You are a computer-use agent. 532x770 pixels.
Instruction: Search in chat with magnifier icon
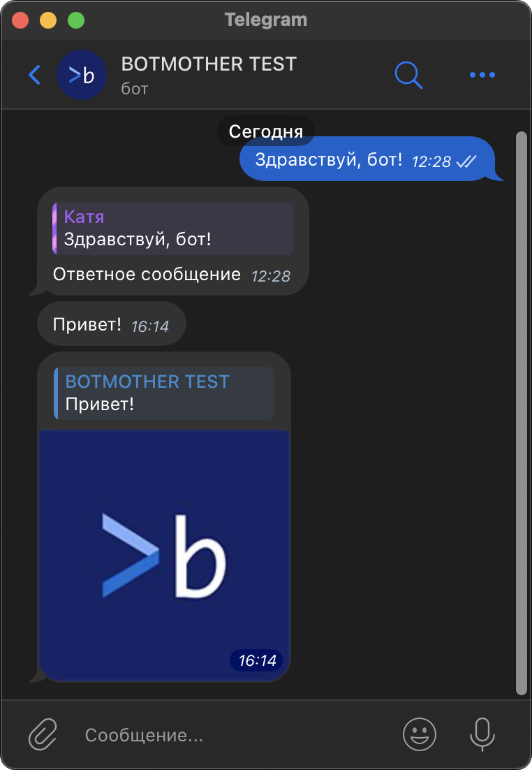tap(408, 75)
